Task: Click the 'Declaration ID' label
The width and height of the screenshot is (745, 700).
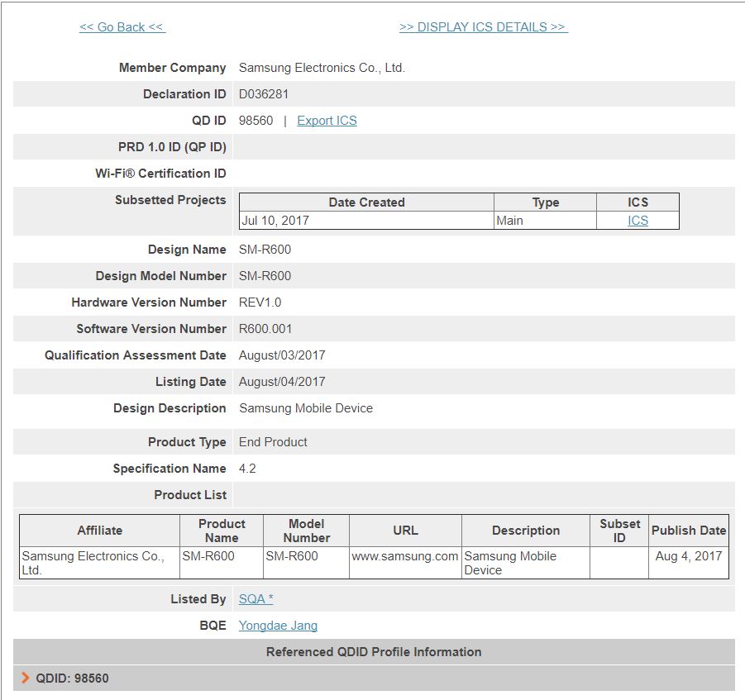Action: [185, 94]
